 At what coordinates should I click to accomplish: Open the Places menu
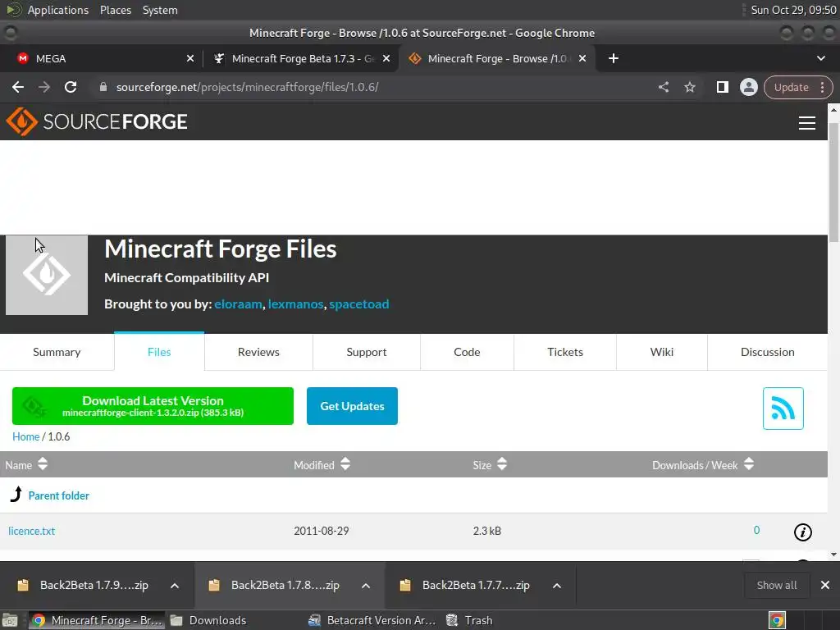(x=116, y=10)
